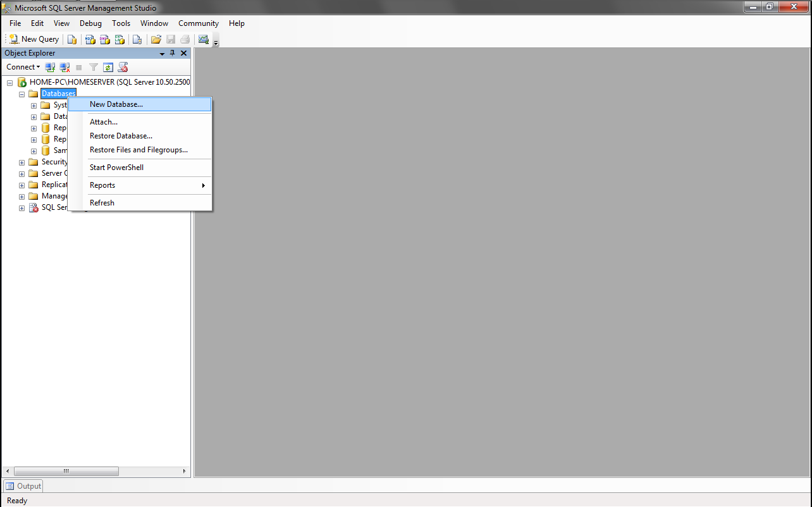The height and width of the screenshot is (507, 812).
Task: Open the Object Explorer Window Position arrow
Action: tap(163, 54)
